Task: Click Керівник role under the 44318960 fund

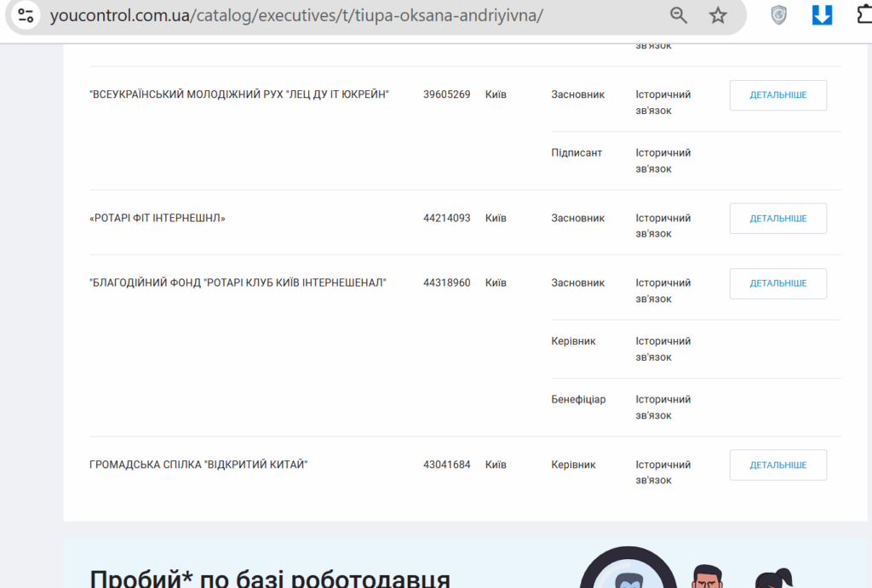Action: [573, 341]
